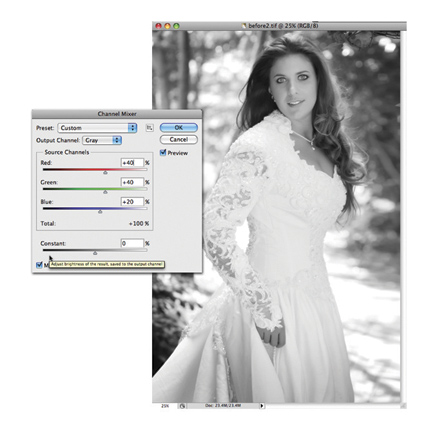Click the preset options icon beside Custom
Image resolution: width=435 pixels, height=430 pixels.
pyautogui.click(x=150, y=128)
